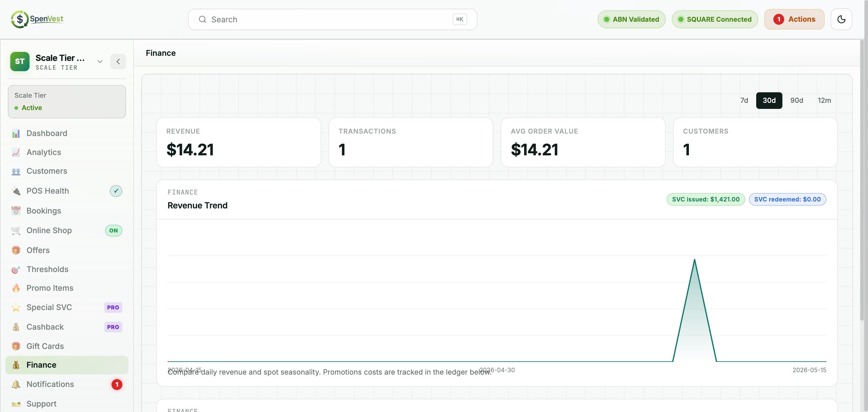This screenshot has width=868, height=412.
Task: Click the Special SVC PRO badge
Action: (113, 307)
